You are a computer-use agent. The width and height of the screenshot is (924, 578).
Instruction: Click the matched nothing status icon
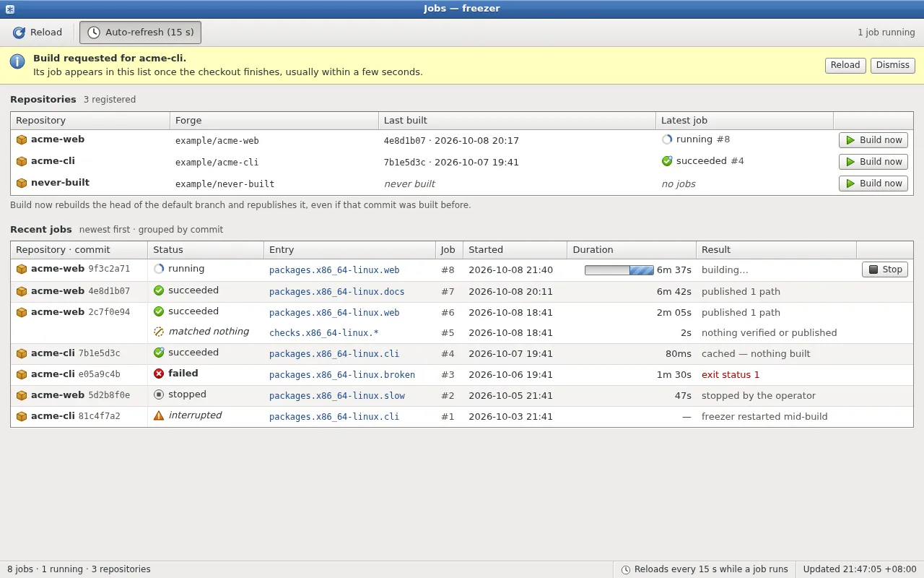coord(159,332)
